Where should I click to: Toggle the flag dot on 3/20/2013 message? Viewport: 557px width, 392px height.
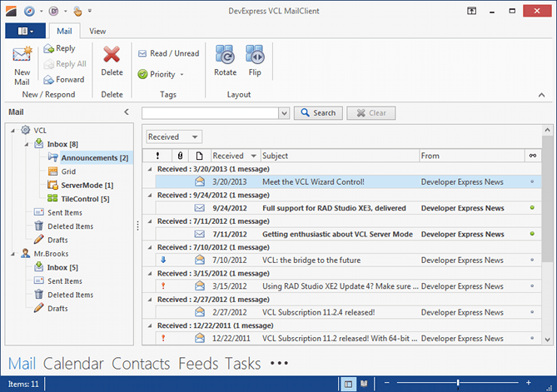point(532,181)
